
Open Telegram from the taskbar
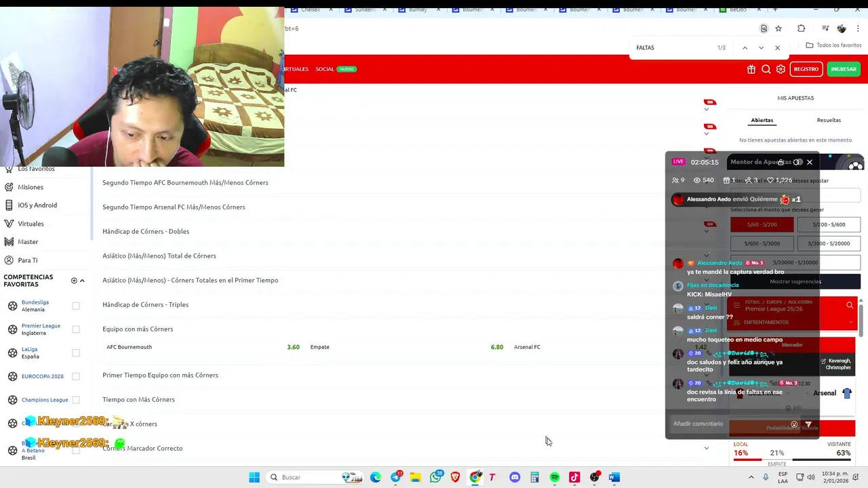(x=395, y=477)
